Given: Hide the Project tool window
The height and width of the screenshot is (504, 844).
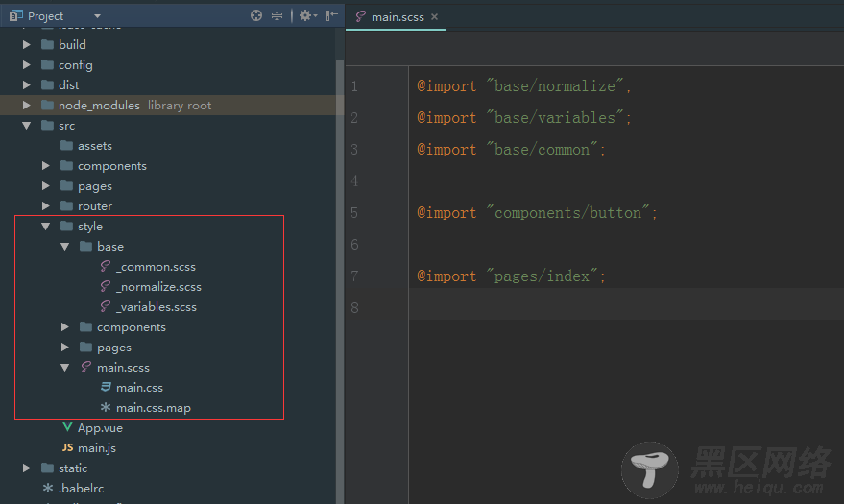Looking at the screenshot, I should click(332, 15).
